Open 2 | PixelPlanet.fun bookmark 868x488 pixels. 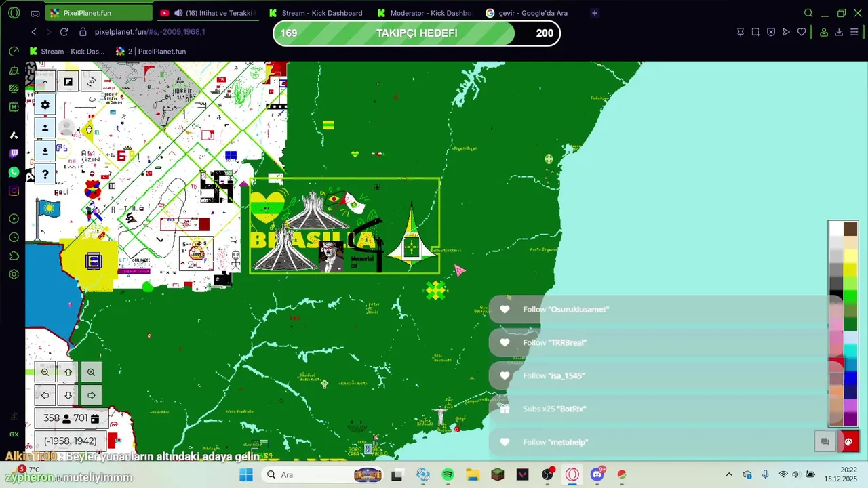pyautogui.click(x=151, y=51)
